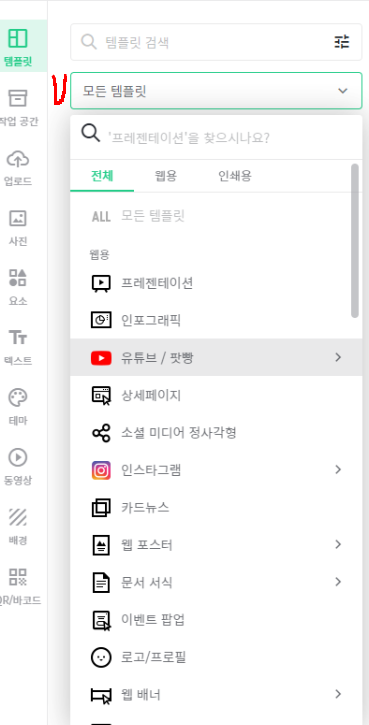Choose 인포그래픽 from the list
Screen dimensions: 369x725
pyautogui.click(x=216, y=320)
